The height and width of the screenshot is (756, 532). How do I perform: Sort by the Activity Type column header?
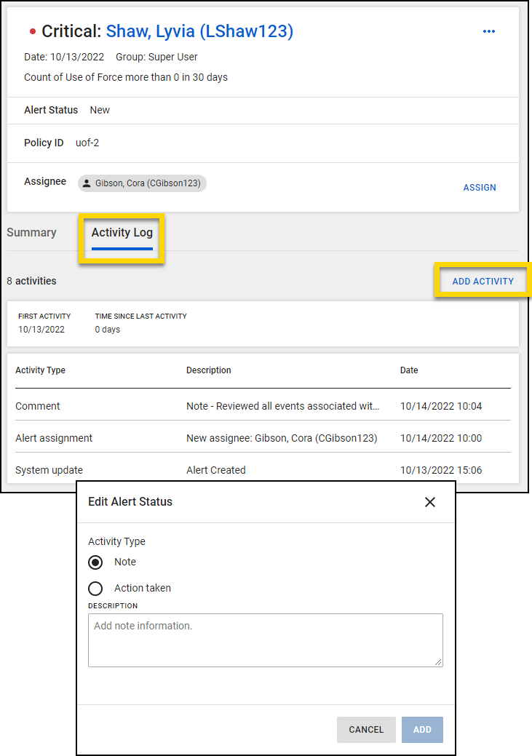(x=40, y=370)
